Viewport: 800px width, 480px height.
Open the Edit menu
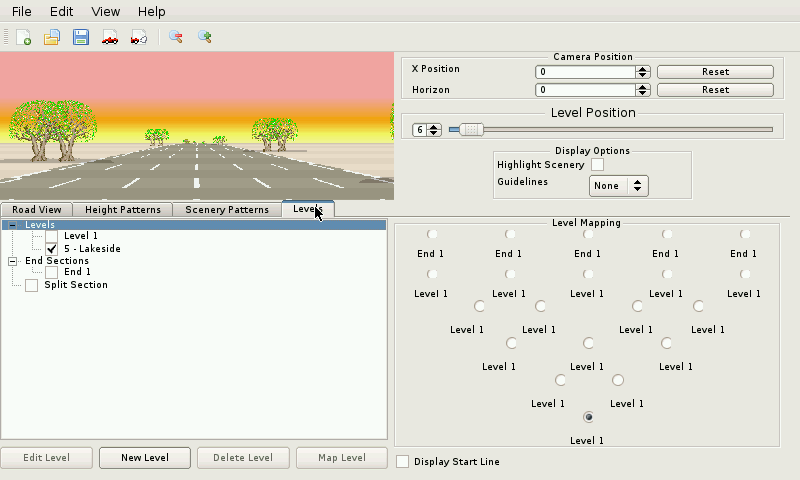click(62, 11)
